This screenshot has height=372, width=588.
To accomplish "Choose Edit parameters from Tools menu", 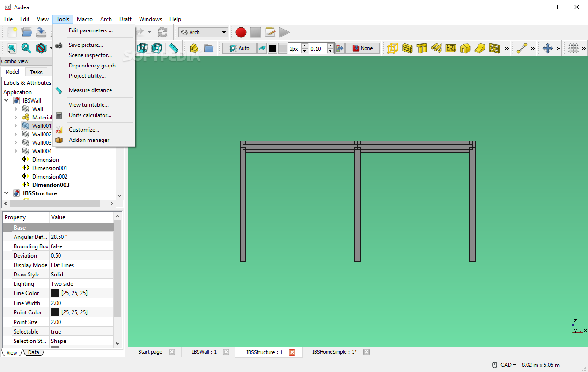I will click(91, 30).
